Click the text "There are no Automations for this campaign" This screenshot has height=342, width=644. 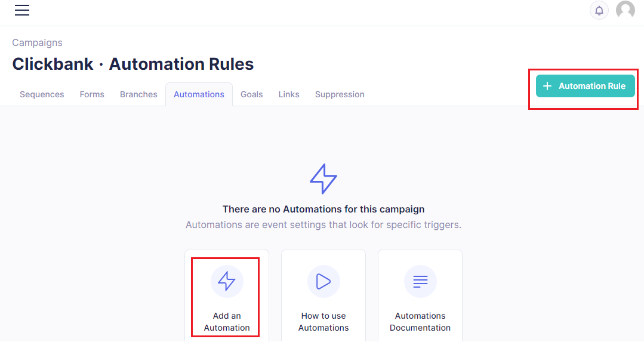click(323, 209)
